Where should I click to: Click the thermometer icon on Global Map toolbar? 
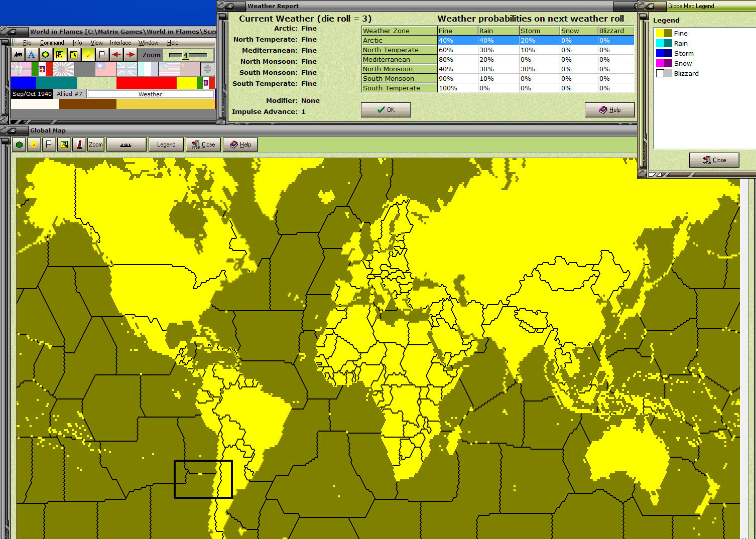(79, 145)
